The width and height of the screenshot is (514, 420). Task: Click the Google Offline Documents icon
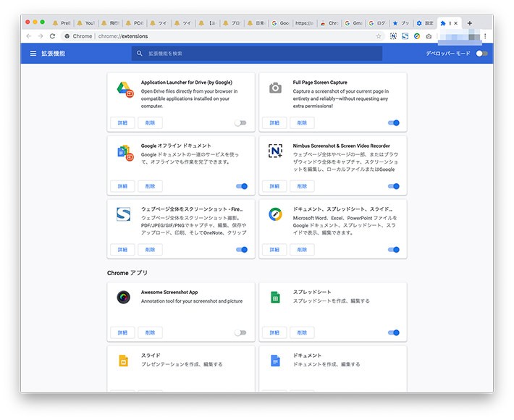pyautogui.click(x=125, y=153)
